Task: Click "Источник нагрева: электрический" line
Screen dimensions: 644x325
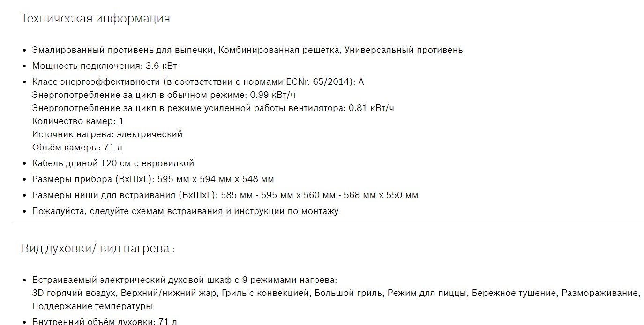Action: (107, 134)
